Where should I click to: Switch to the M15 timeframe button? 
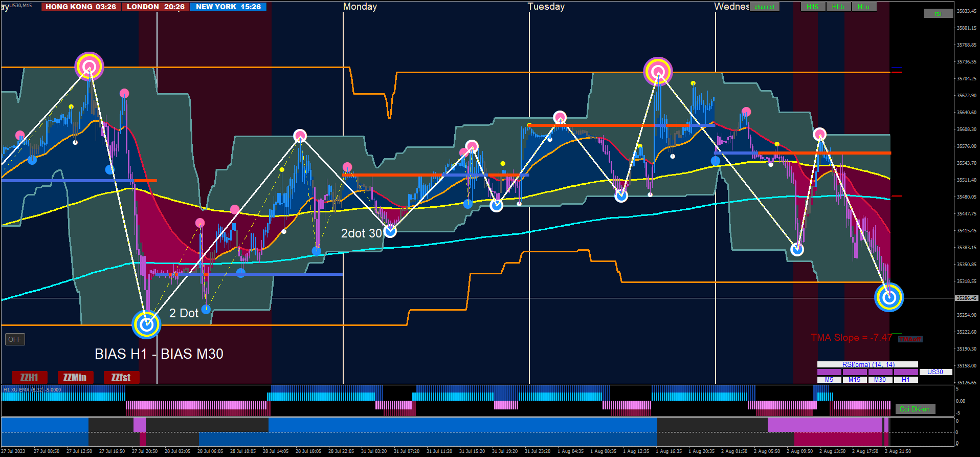[x=855, y=380]
